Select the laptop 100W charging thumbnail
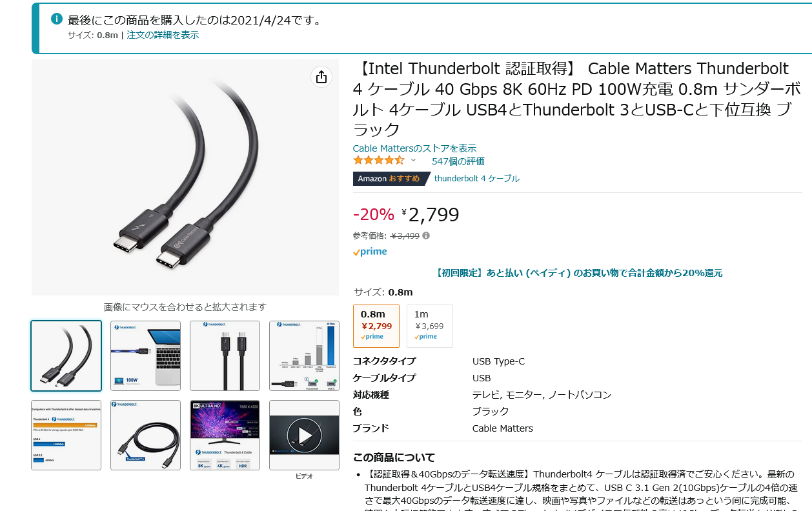Screen dimensions: 812x511 (145, 356)
